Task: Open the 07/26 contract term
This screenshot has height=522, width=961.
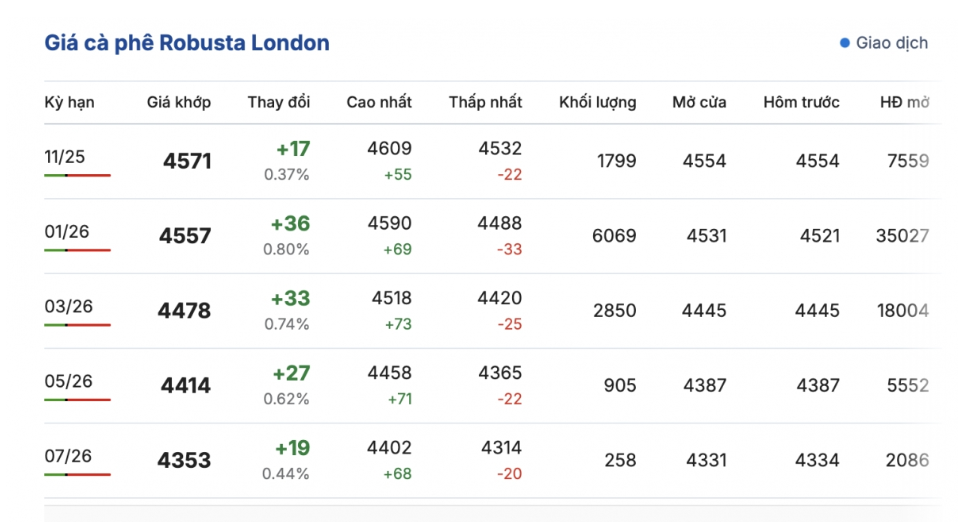Action: (68, 456)
